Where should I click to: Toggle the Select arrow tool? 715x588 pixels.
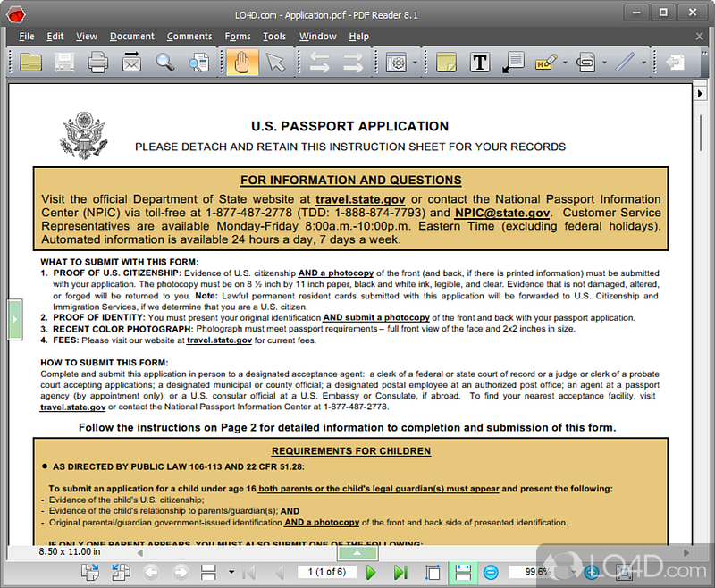tap(275, 62)
